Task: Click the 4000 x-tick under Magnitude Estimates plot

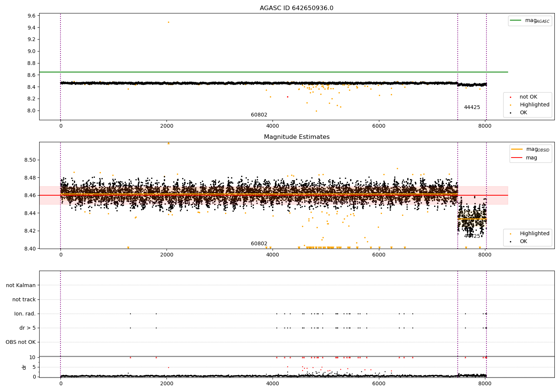Action: coord(273,255)
